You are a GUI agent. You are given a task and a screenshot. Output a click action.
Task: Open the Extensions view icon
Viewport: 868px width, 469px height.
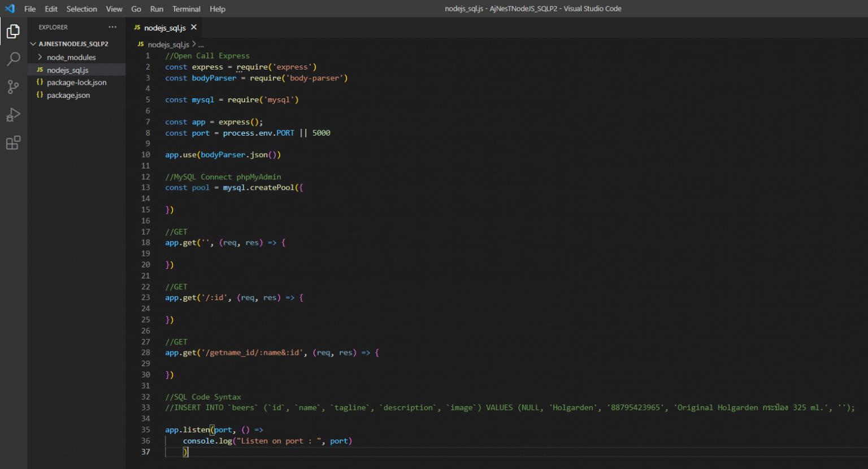(13, 143)
